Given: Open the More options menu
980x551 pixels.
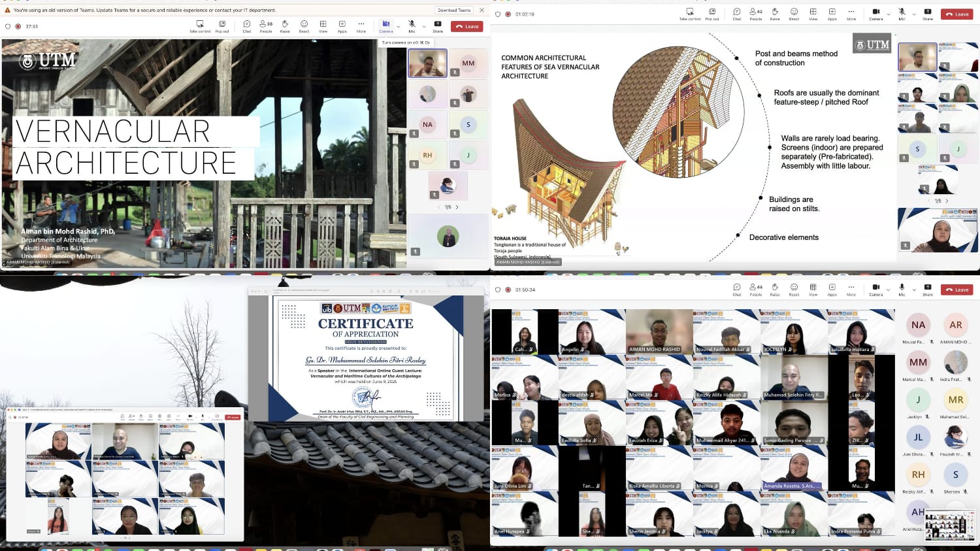Looking at the screenshot, I should 361,26.
